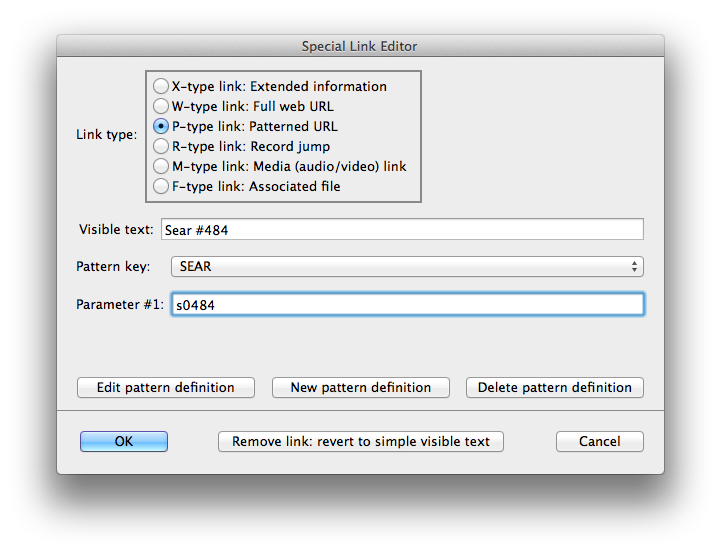The height and width of the screenshot is (553, 721).
Task: Click into the Visible text field
Action: [x=401, y=230]
